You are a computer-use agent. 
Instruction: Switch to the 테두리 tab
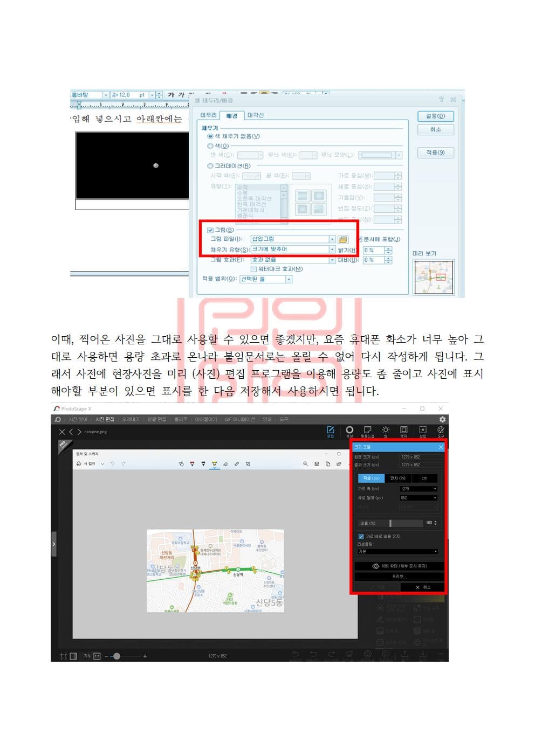208,115
